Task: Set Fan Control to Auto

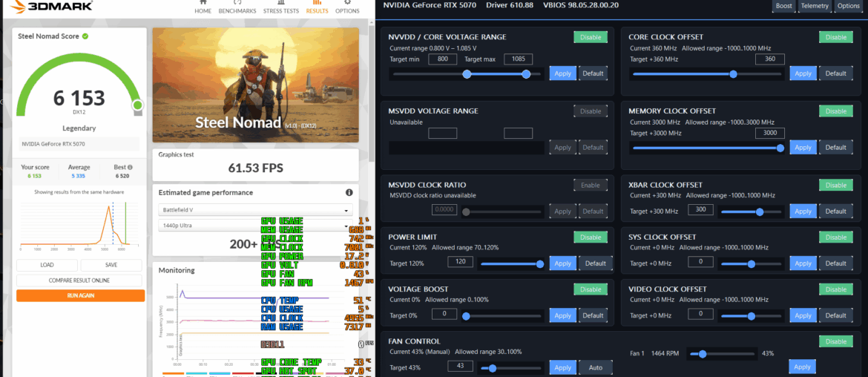Action: point(596,367)
